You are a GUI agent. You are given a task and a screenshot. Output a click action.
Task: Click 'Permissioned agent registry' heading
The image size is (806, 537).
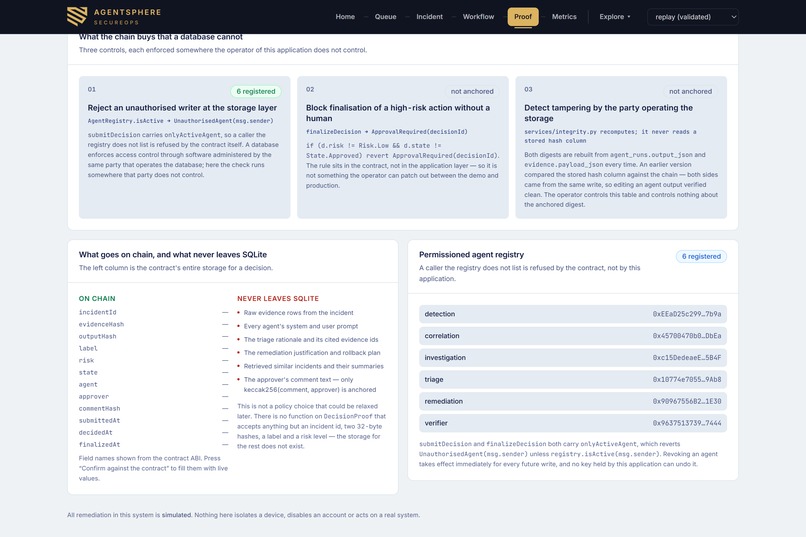click(471, 254)
